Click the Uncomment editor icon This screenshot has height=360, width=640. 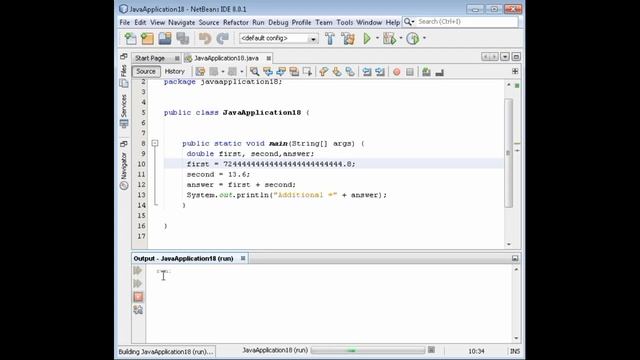pos(440,72)
